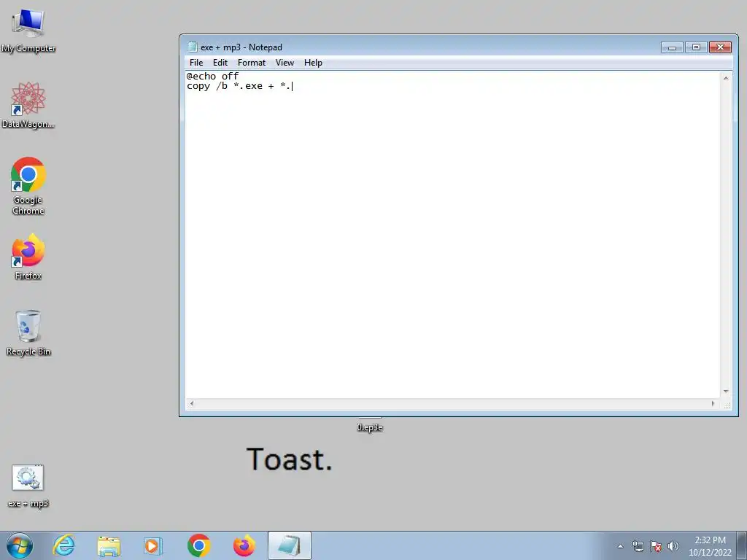
Task: Maximize the Notepad window
Action: point(696,47)
